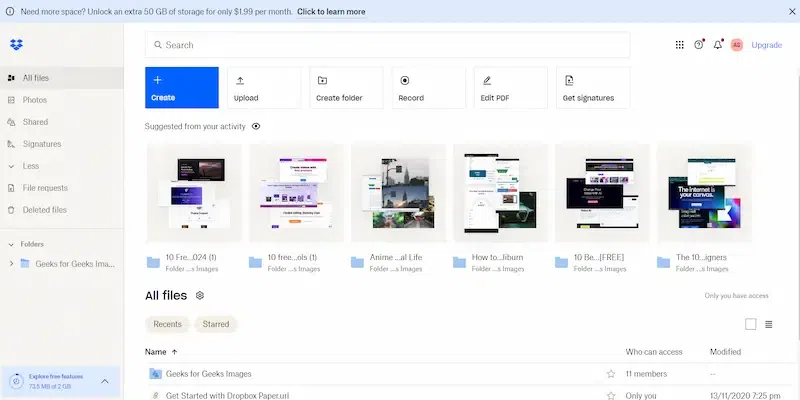Open Deleted files in the sidebar

(x=62, y=210)
